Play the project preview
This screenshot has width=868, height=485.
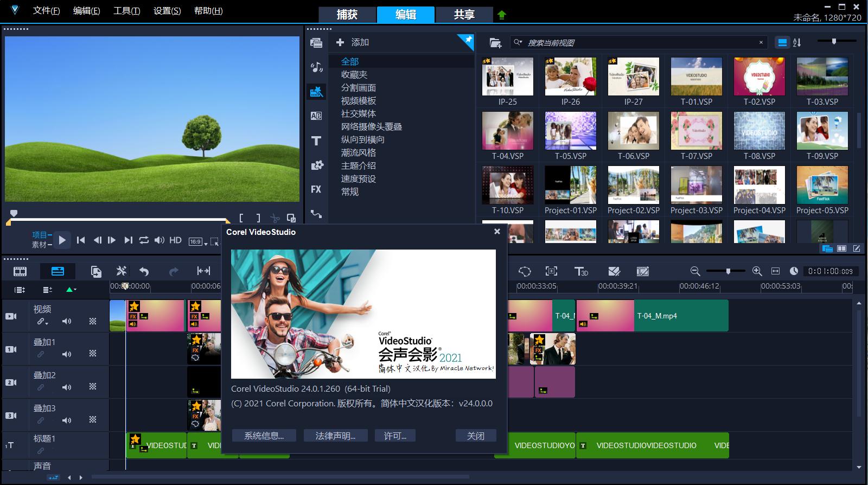[x=62, y=240]
